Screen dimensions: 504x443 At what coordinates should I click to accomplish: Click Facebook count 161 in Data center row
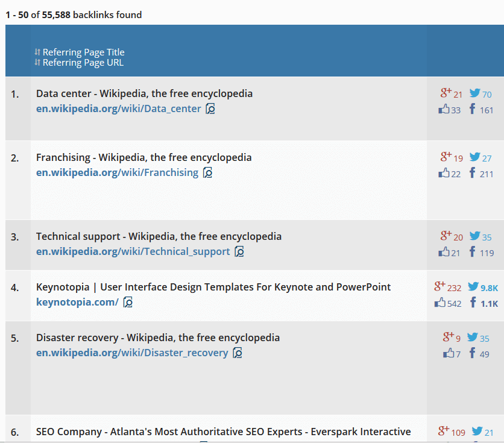click(487, 110)
